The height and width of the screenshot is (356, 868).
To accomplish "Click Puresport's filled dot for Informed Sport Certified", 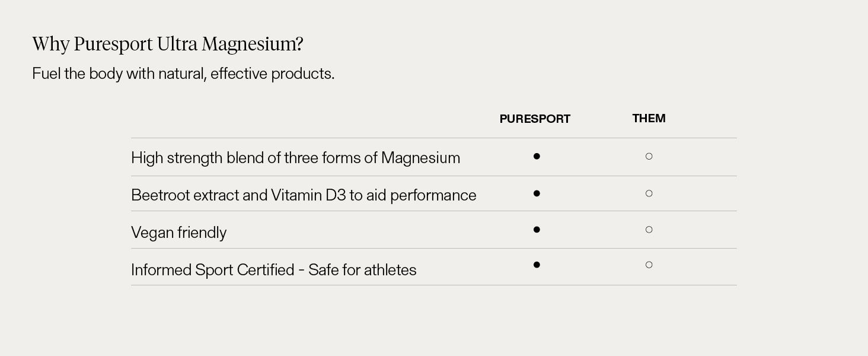I will coord(537,265).
